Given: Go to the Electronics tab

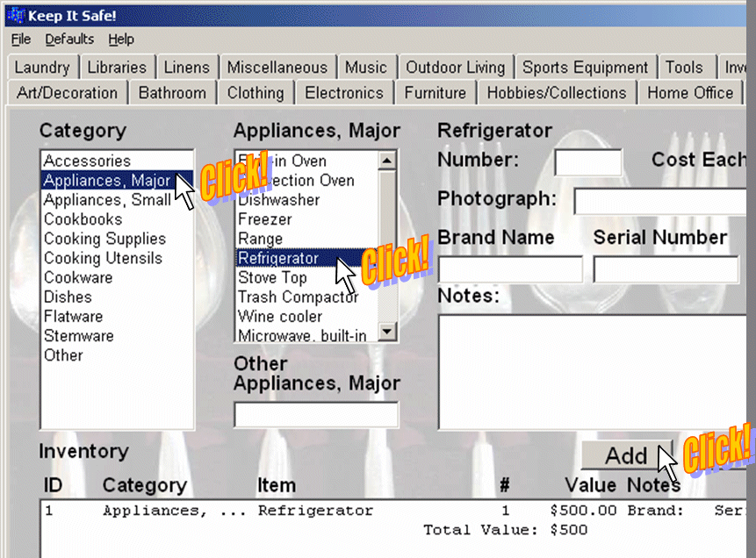Looking at the screenshot, I should pos(344,93).
